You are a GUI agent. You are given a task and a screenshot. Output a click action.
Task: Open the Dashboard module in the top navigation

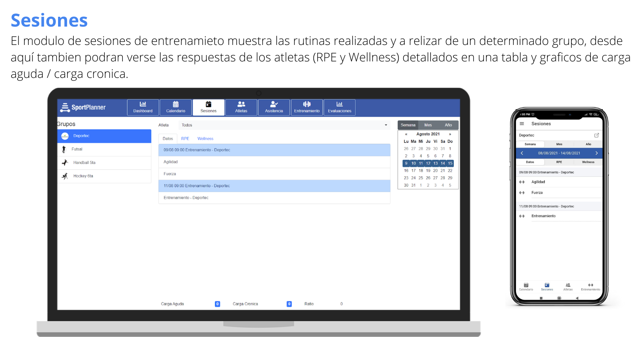tap(143, 107)
